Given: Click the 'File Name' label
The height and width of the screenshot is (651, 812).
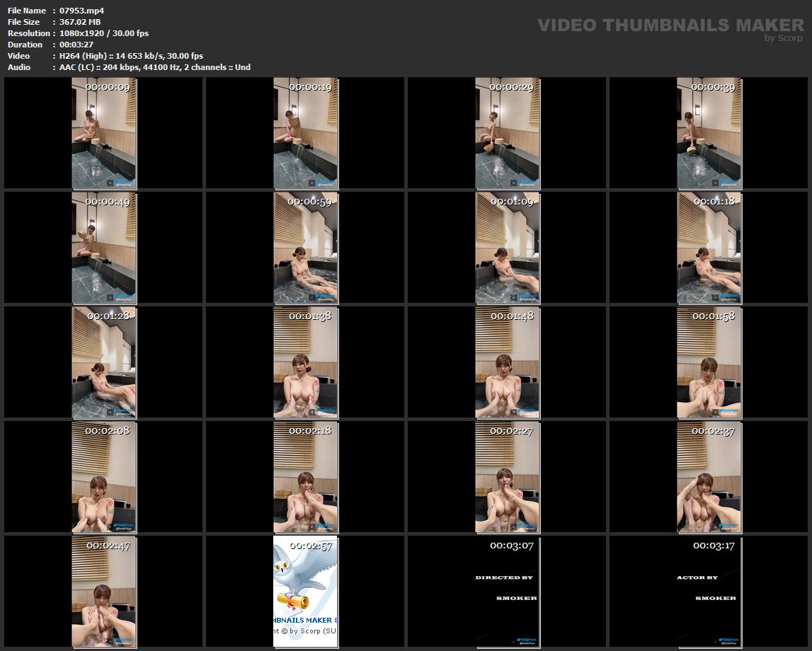Looking at the screenshot, I should tap(26, 11).
